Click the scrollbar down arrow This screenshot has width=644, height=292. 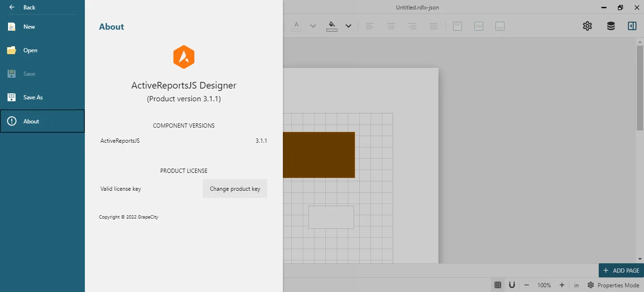click(x=640, y=259)
